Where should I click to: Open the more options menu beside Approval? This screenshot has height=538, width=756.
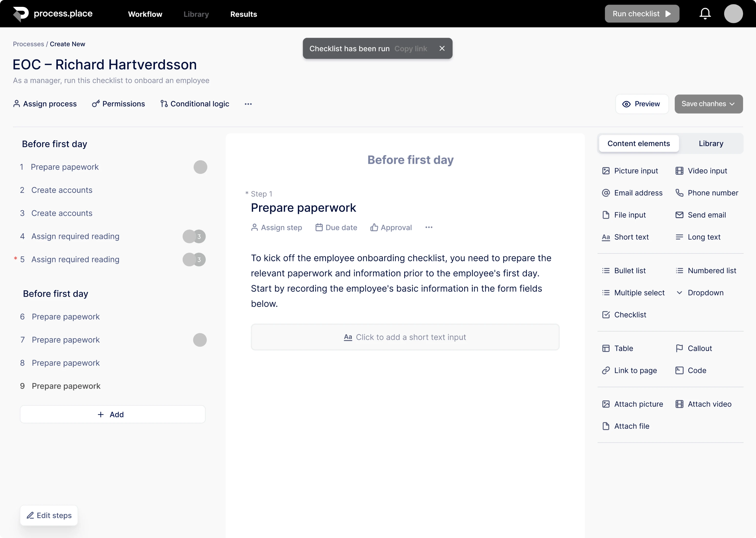pyautogui.click(x=429, y=227)
